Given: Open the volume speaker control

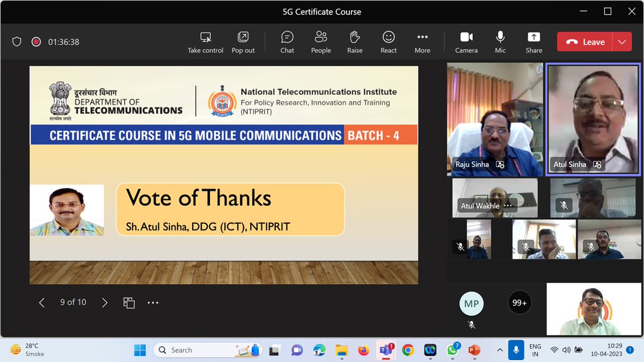Looking at the screenshot, I should [x=566, y=350].
